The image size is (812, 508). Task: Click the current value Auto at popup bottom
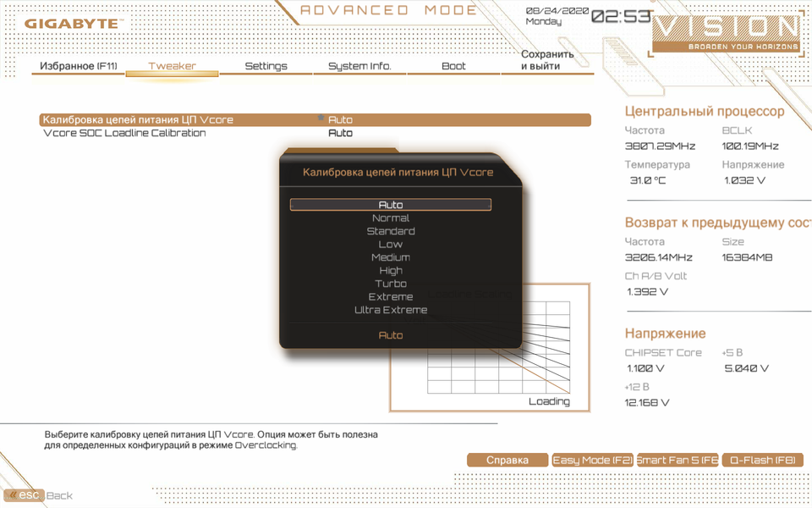click(x=391, y=335)
